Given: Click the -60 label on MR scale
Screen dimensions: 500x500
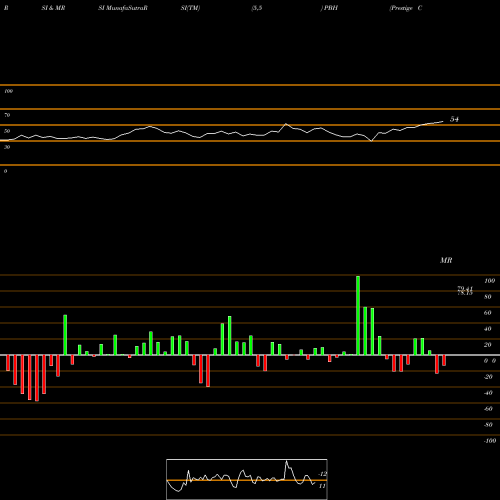Looking at the screenshot, I should pyautogui.click(x=488, y=409).
